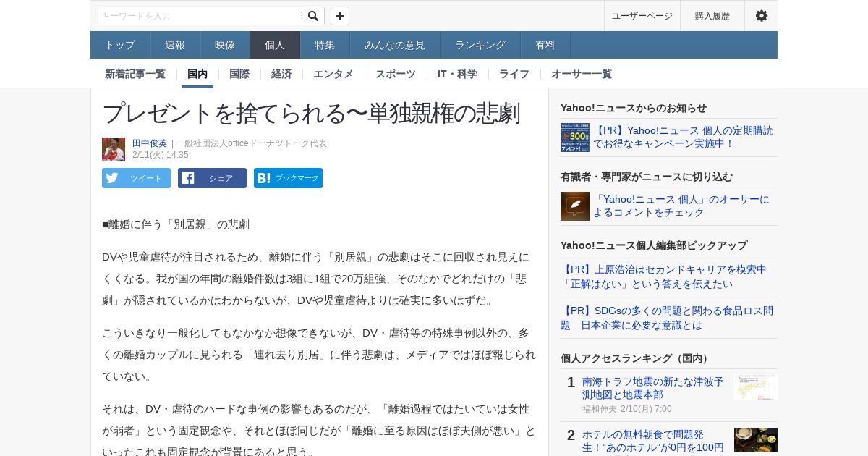Click the search magnifier icon
Viewport: 868px width, 456px height.
pyautogui.click(x=313, y=16)
